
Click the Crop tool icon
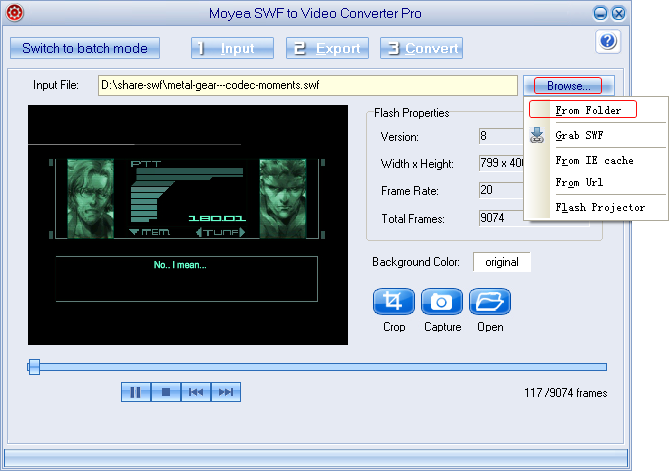[x=393, y=302]
